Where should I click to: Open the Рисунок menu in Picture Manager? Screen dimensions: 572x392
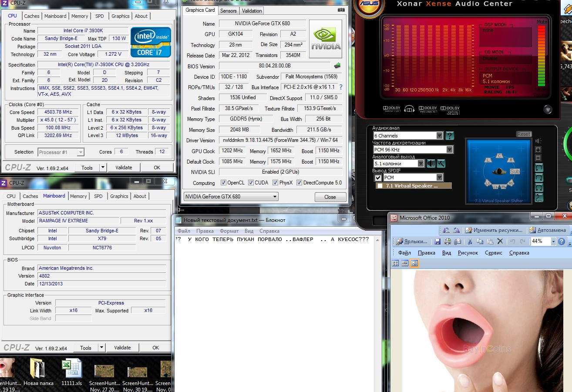(x=468, y=253)
